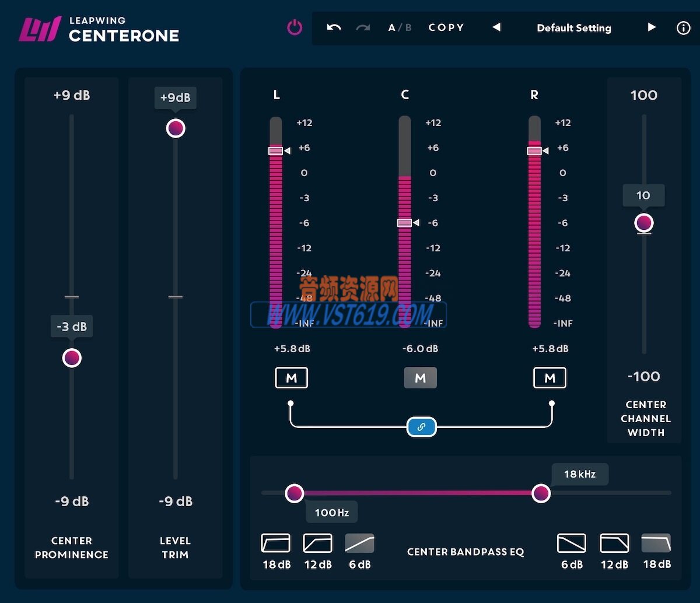Click the undo arrow icon
700x603 pixels.
334,27
